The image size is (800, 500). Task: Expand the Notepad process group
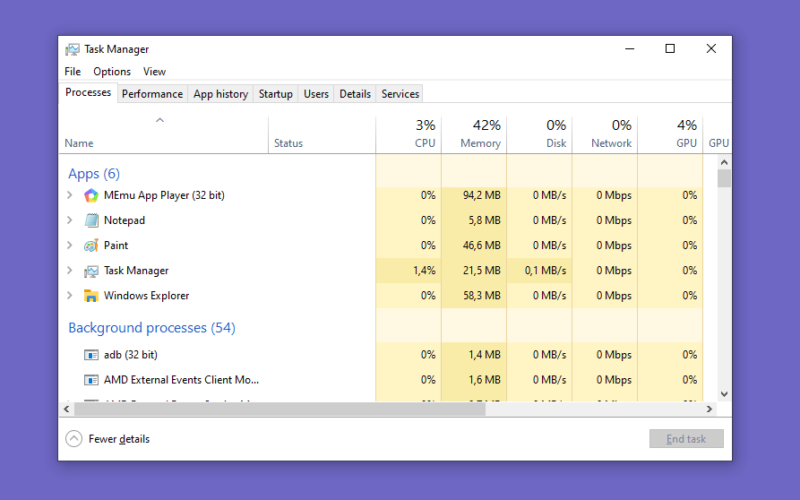[x=70, y=220]
